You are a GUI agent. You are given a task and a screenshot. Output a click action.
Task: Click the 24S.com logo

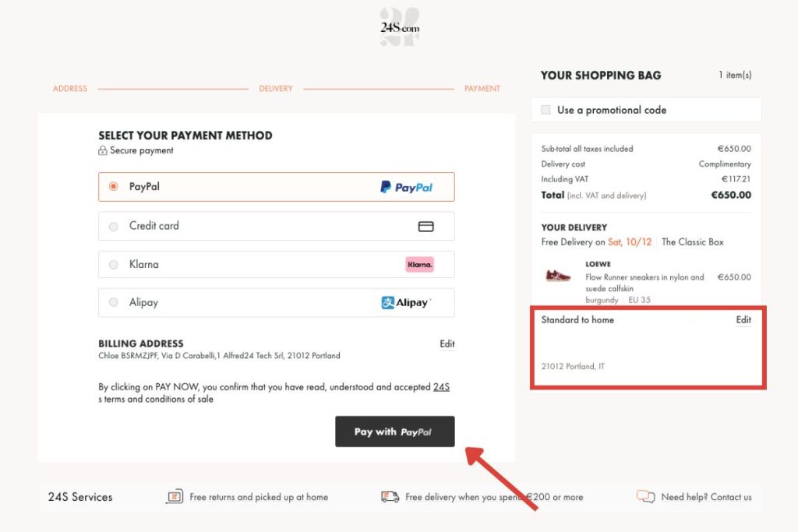tap(400, 27)
